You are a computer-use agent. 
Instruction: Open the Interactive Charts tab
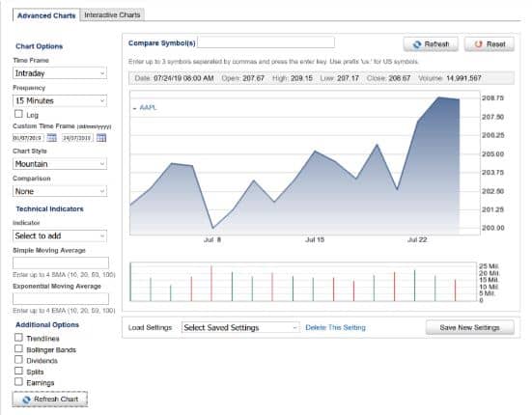point(112,14)
